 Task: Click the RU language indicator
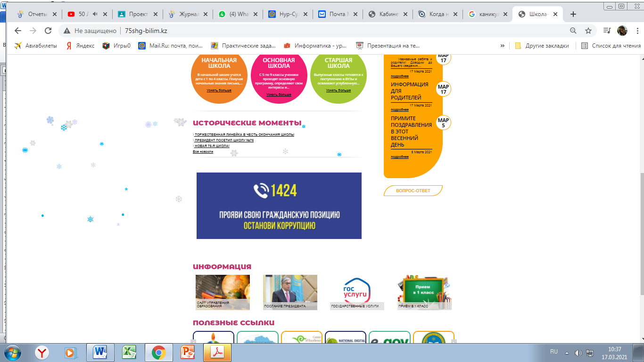[554, 352]
